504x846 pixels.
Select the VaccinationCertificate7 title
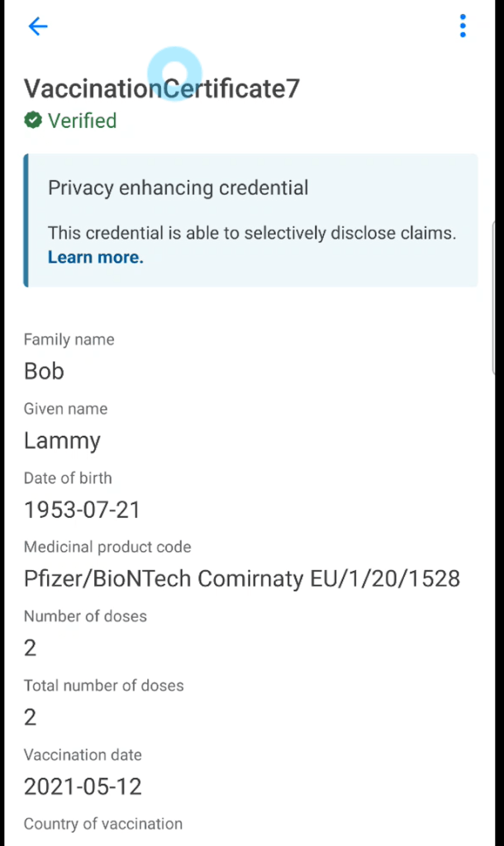tap(161, 88)
